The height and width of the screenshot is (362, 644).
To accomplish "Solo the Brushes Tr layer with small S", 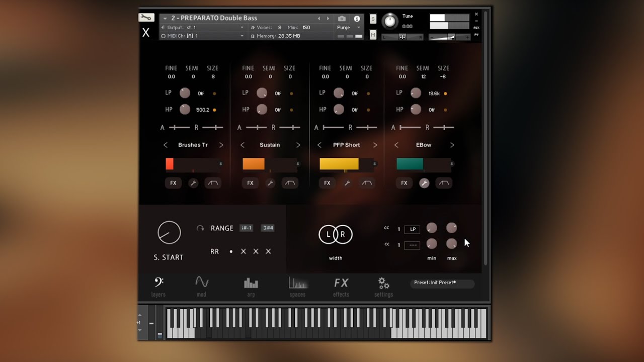I will coord(220,164).
